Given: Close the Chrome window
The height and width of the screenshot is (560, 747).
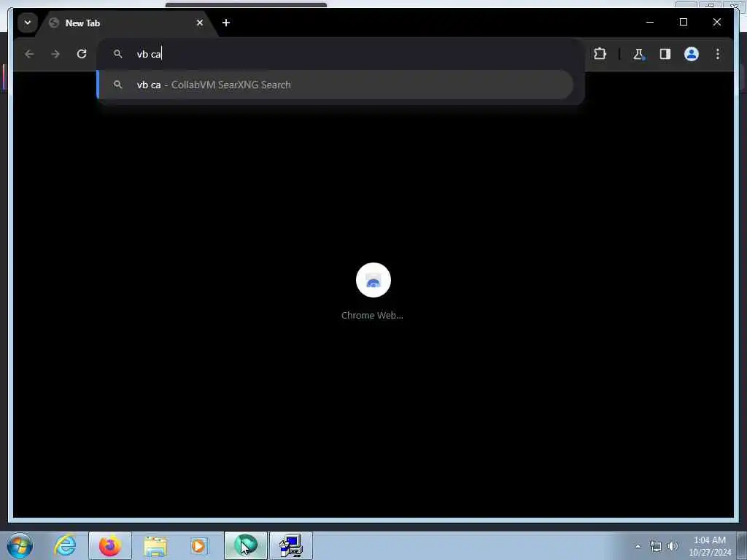Looking at the screenshot, I should [x=716, y=22].
